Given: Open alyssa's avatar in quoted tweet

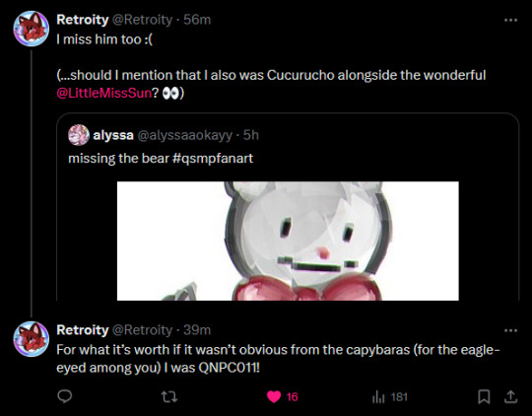Looking at the screenshot, I should 79,135.
